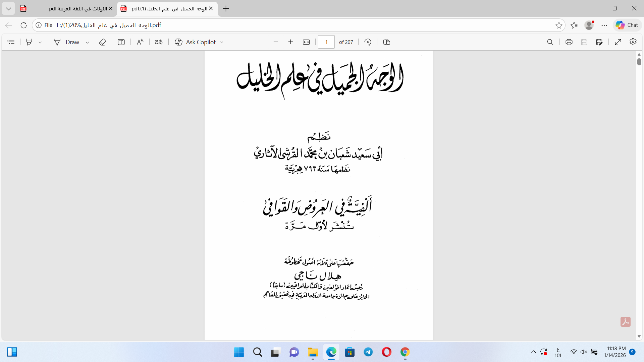Click the Adobe Acrobat floating icon
Image resolution: width=644 pixels, height=362 pixels.
(626, 322)
